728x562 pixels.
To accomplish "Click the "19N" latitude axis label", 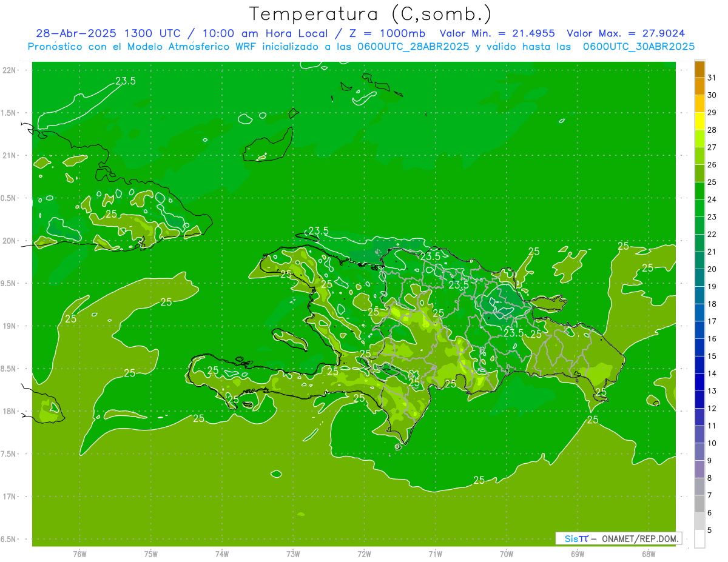I will tap(9, 326).
